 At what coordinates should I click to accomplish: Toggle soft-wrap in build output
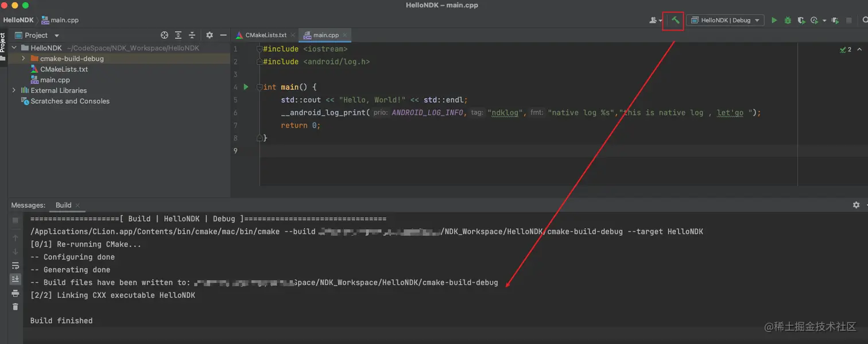(x=15, y=265)
